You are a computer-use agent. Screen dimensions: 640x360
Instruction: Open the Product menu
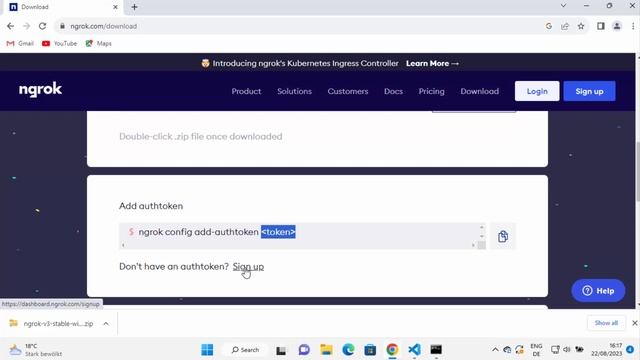pyautogui.click(x=246, y=91)
